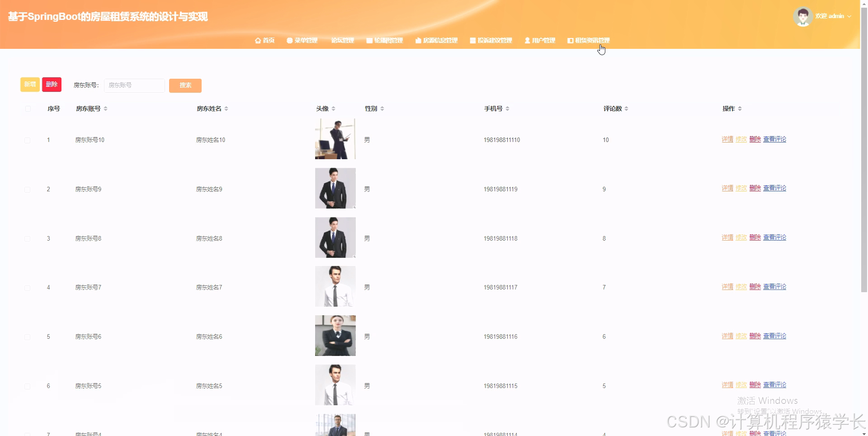Open 投诉建议管理 using its list icon

473,40
